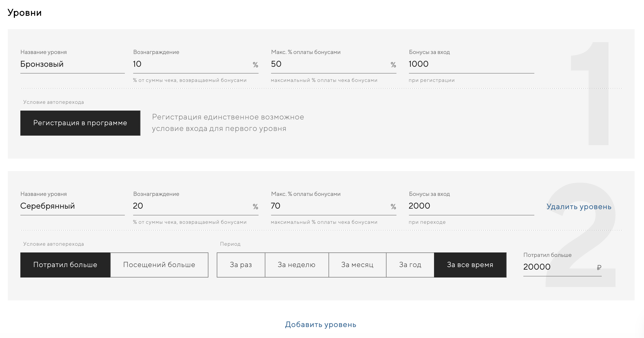The height and width of the screenshot is (338, 644).
Task: Click ruble sign in spent amount field
Action: (599, 267)
